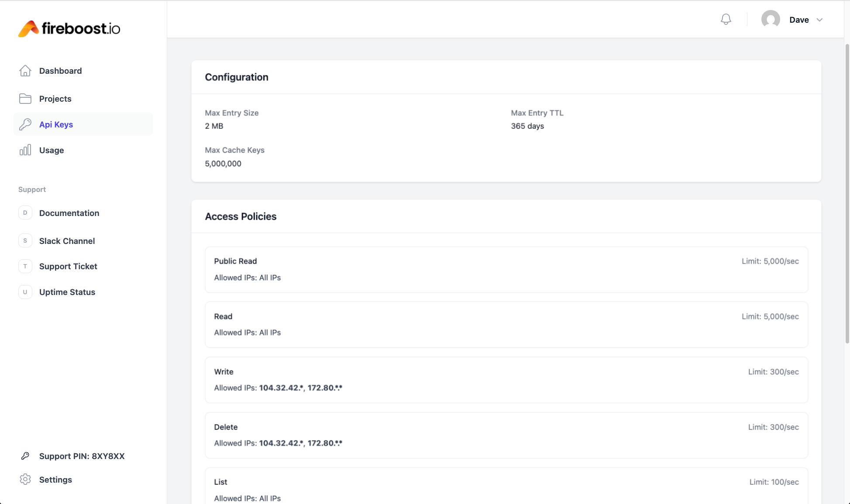
Task: Click the fireboost.io flame logo
Action: coord(28,29)
